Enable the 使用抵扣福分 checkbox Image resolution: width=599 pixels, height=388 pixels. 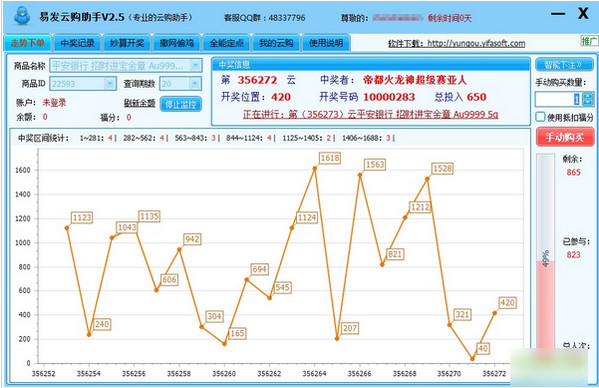(x=540, y=117)
